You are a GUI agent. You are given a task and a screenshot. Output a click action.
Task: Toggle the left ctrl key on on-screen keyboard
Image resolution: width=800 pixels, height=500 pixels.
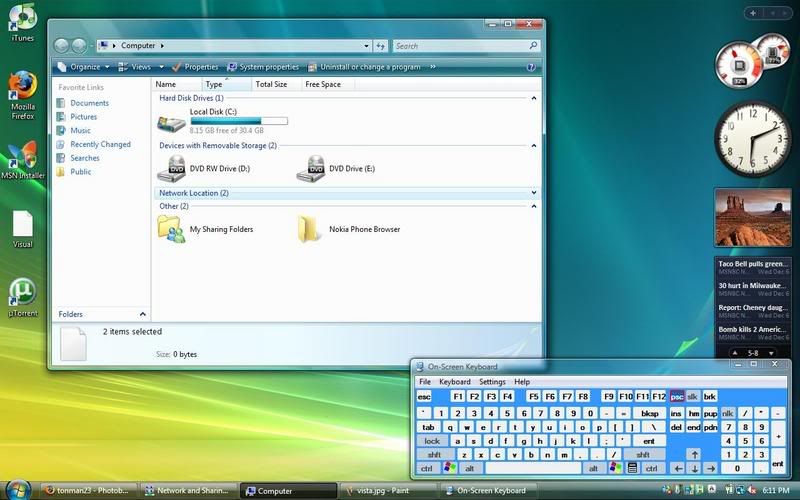pyautogui.click(x=427, y=468)
